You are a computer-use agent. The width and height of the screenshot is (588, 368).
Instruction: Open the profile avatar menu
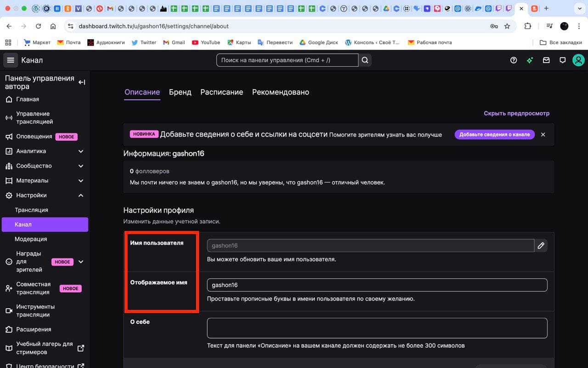pos(578,60)
